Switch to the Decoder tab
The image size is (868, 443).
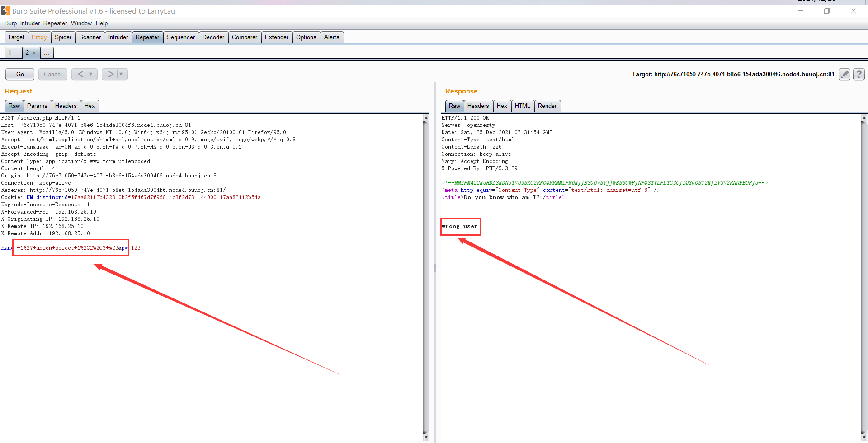coord(213,37)
